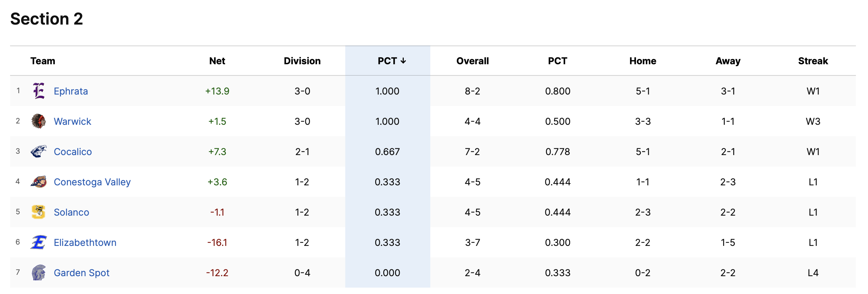
Task: Sort table by Net column header
Action: 217,61
